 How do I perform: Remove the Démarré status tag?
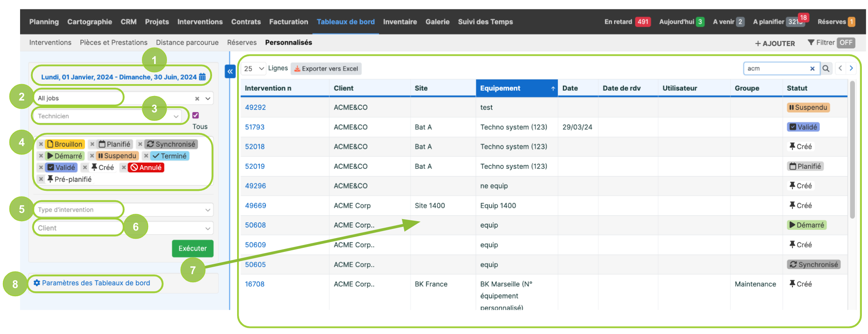tap(41, 156)
